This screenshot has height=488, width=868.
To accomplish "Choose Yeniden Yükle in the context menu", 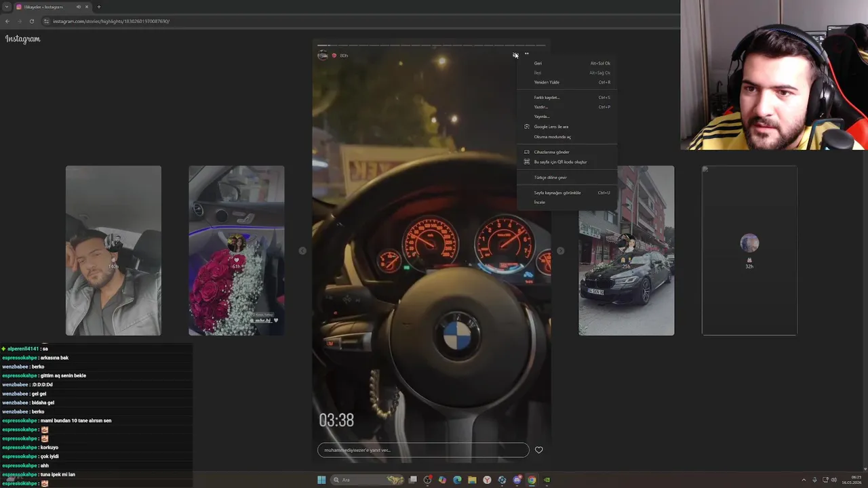I will (x=567, y=82).
